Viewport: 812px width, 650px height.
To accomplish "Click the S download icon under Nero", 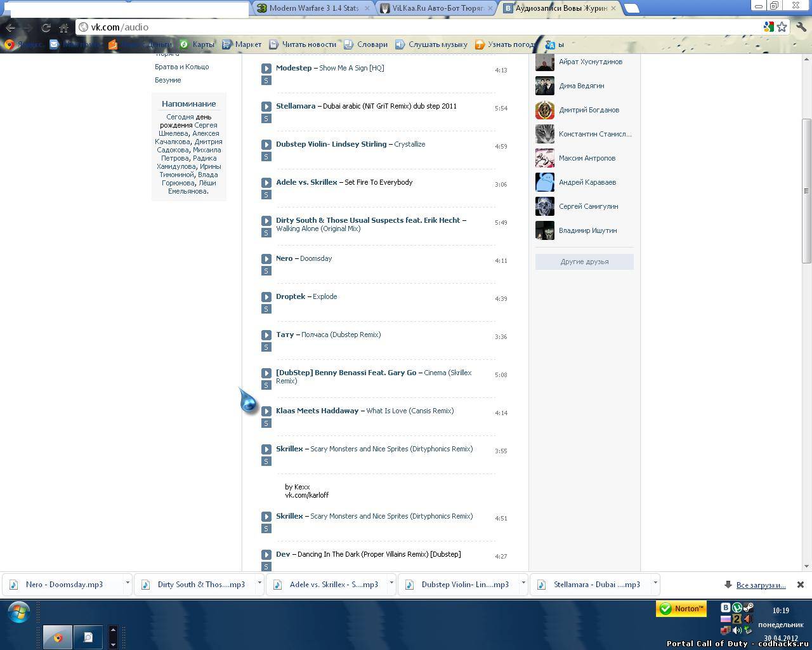I will pos(266,271).
